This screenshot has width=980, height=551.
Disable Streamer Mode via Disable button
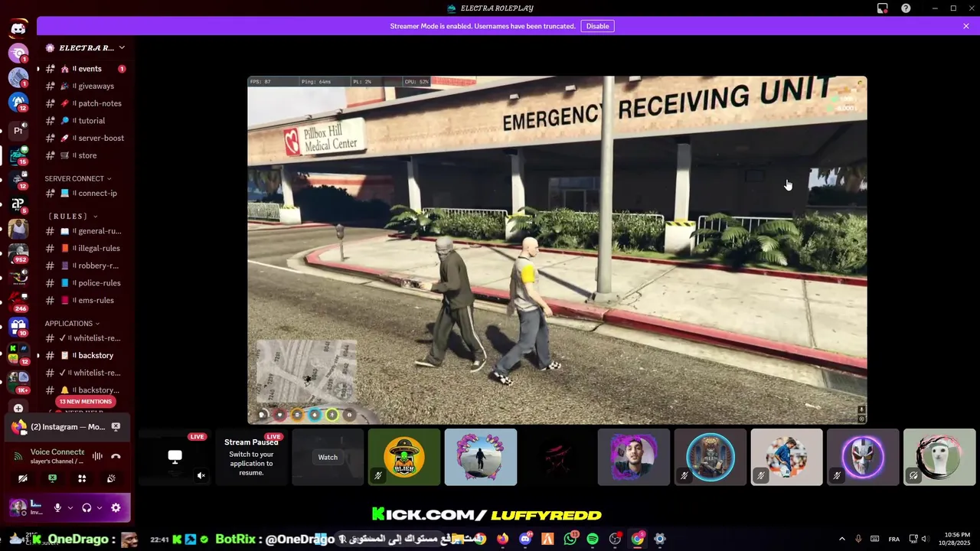click(597, 26)
